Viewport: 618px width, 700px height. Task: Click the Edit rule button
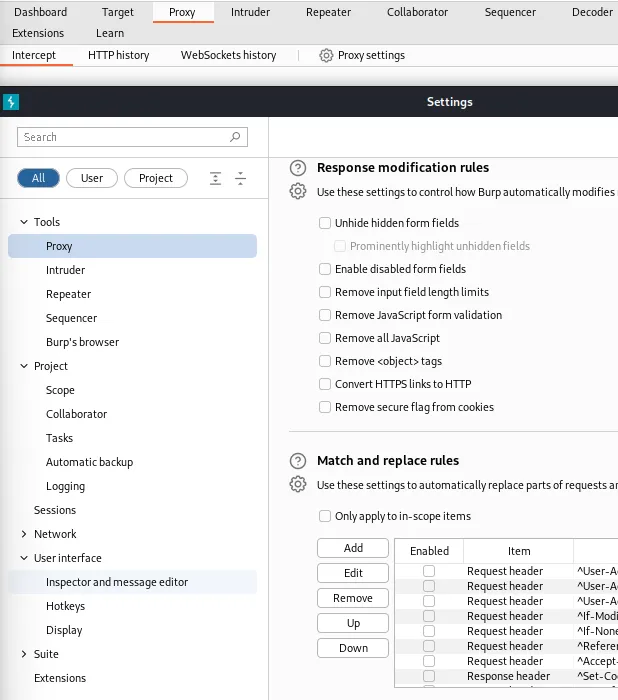pyautogui.click(x=353, y=573)
